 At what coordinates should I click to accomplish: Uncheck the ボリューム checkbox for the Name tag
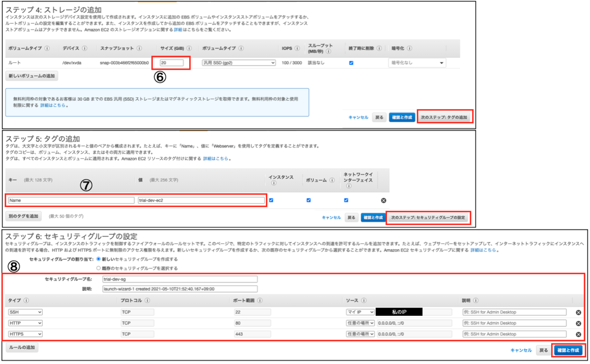click(x=308, y=200)
